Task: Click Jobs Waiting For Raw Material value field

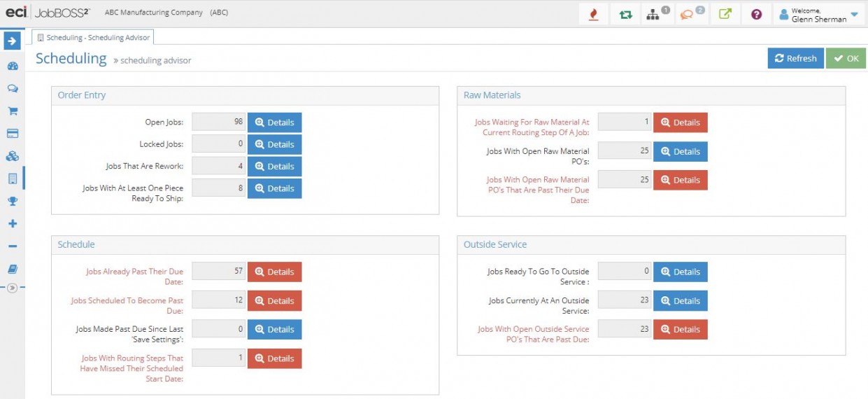Action: pyautogui.click(x=625, y=122)
